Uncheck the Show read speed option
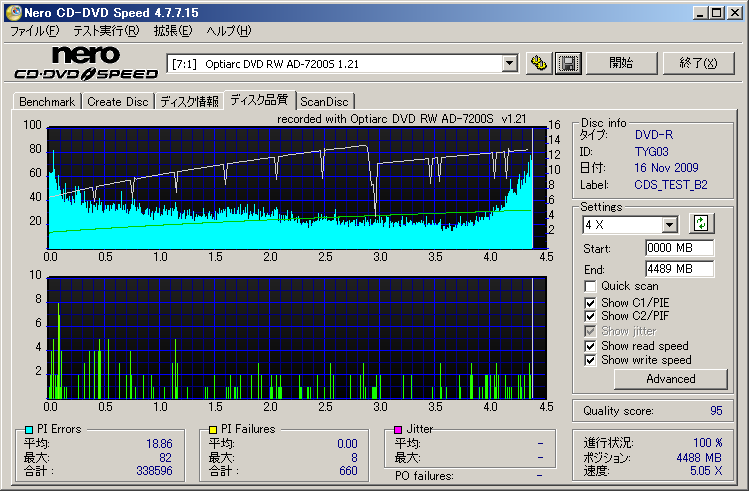 590,346
